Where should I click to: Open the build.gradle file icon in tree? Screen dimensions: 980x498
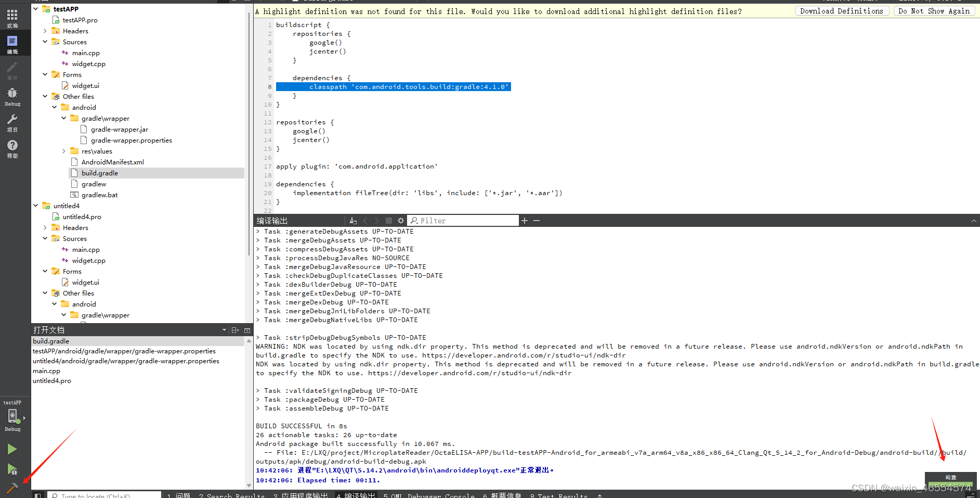[x=74, y=173]
